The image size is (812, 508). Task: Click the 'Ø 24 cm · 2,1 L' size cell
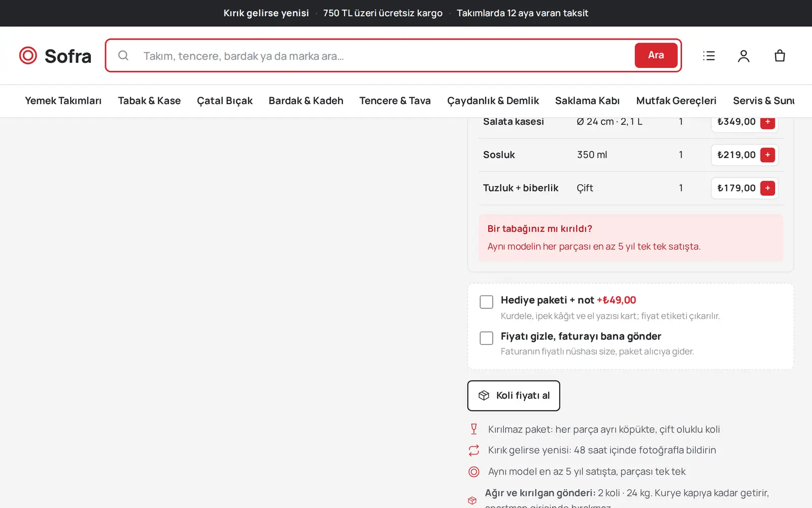pyautogui.click(x=610, y=122)
